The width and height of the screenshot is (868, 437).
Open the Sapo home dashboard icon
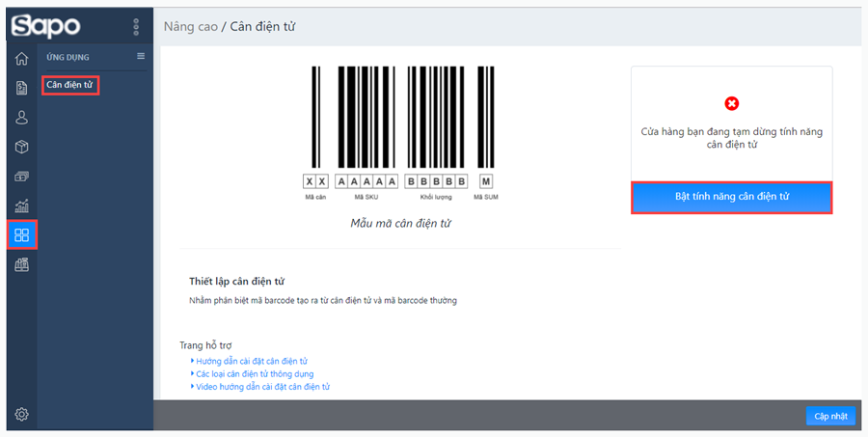point(21,58)
